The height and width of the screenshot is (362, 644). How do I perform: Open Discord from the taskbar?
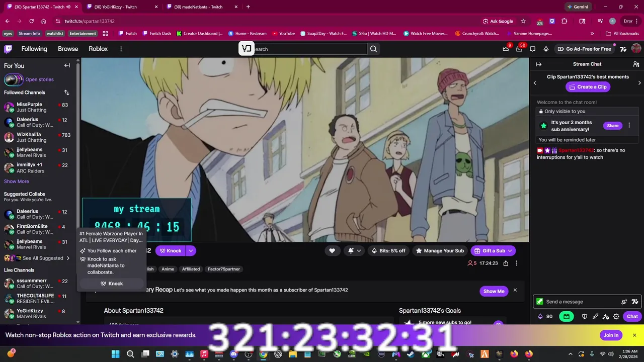point(233,354)
